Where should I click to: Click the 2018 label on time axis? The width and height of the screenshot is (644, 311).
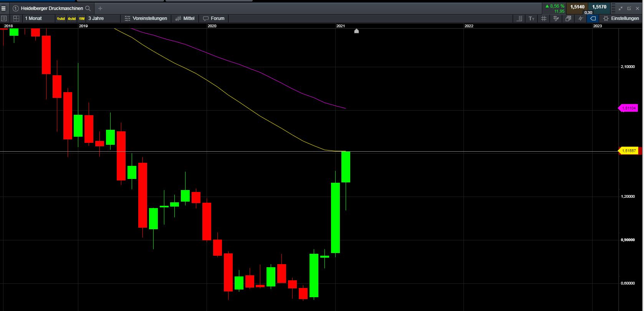[x=8, y=26]
